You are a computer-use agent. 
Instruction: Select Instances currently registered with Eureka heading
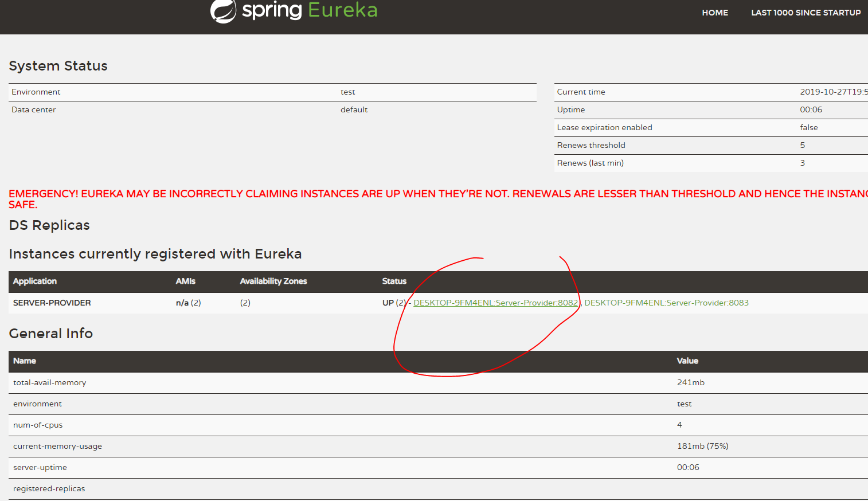[x=155, y=254]
